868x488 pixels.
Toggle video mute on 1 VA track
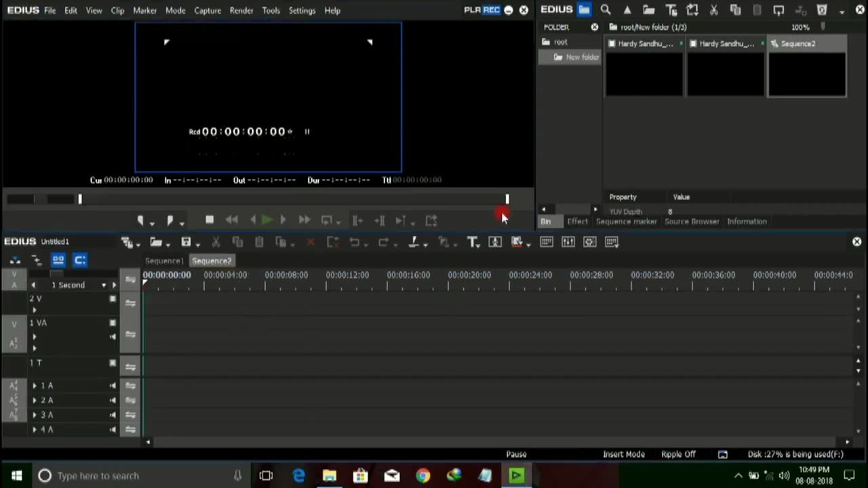tap(113, 323)
